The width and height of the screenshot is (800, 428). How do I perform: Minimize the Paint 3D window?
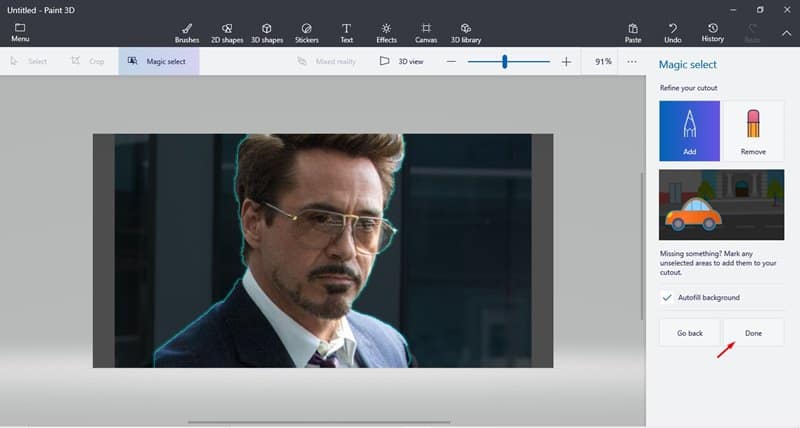point(733,10)
